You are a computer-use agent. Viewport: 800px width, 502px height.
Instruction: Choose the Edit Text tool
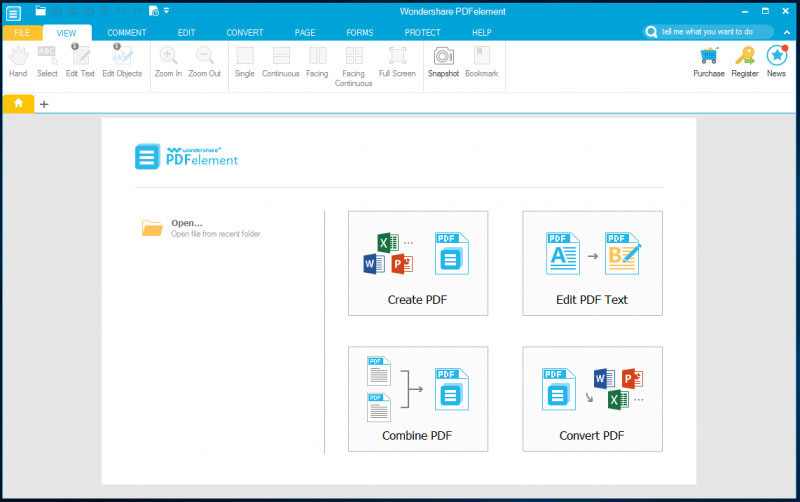coord(80,61)
